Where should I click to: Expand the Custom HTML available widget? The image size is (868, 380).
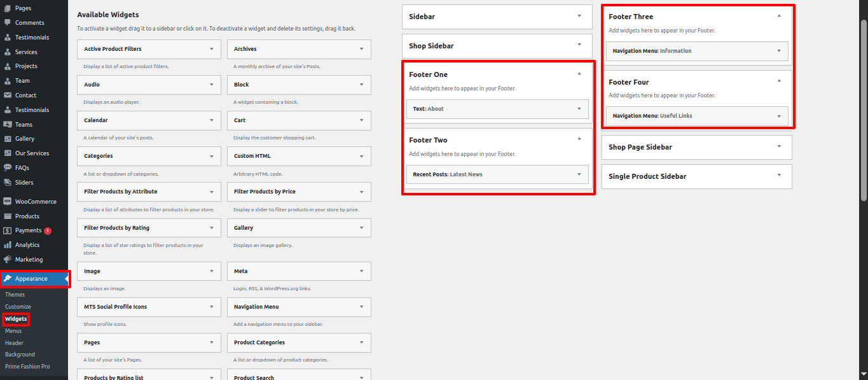click(x=361, y=156)
